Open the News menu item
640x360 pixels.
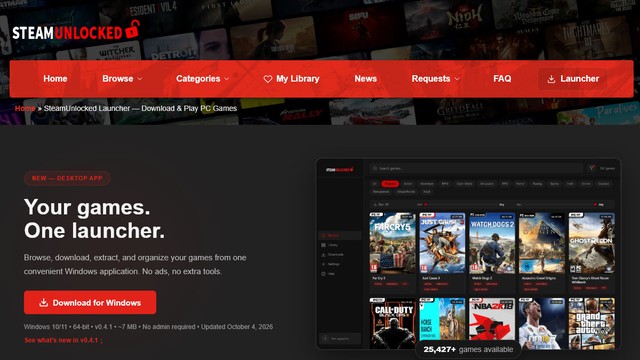pyautogui.click(x=365, y=79)
